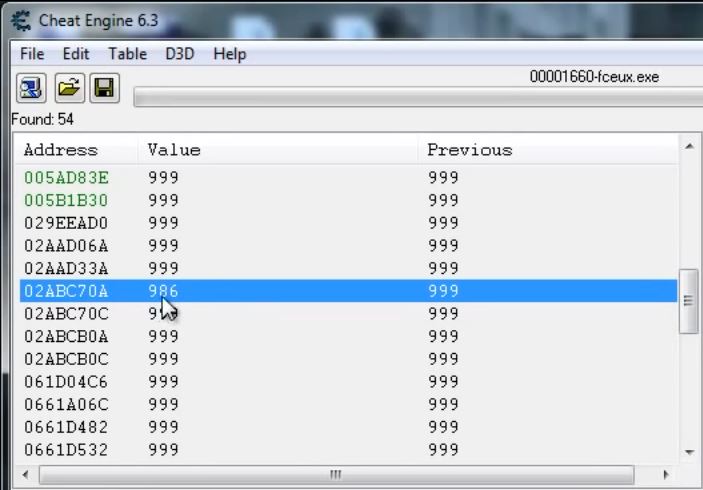This screenshot has width=703, height=490.
Task: Open a cheat table with folder icon
Action: tap(67, 89)
